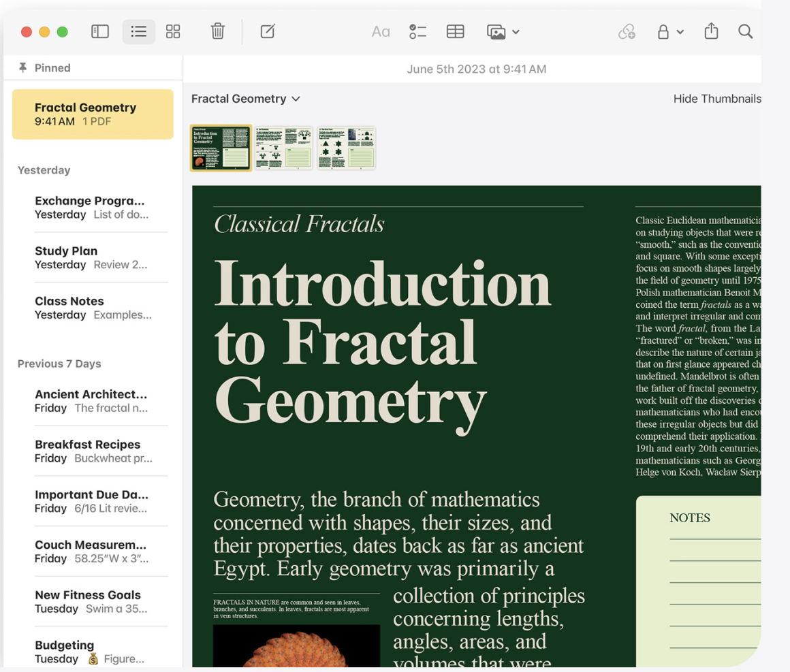The width and height of the screenshot is (790, 672).
Task: Search notes with magnifier icon
Action: 745,31
